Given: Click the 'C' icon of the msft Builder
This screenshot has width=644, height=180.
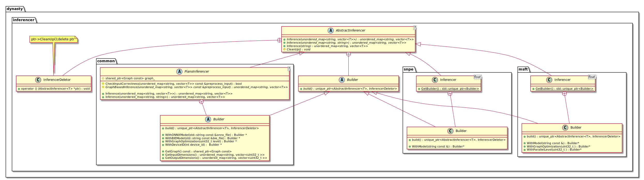Looking at the screenshot, I should [x=565, y=128].
